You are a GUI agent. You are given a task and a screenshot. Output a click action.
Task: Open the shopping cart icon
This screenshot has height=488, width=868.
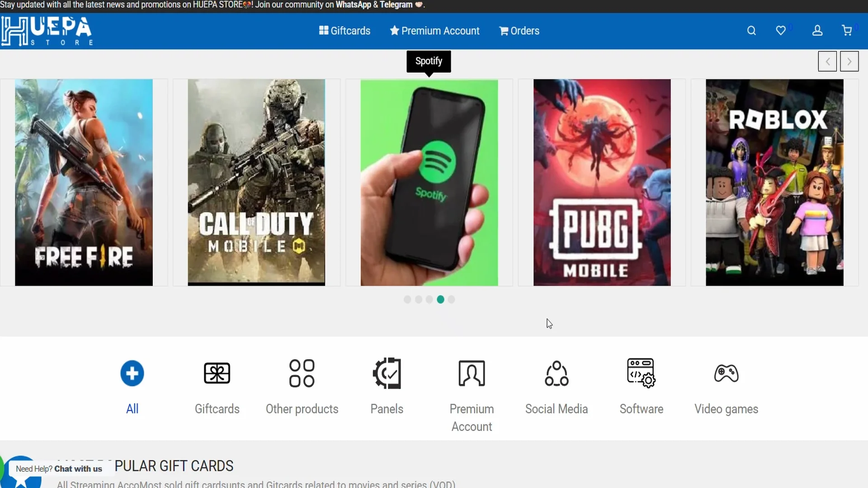[847, 30]
